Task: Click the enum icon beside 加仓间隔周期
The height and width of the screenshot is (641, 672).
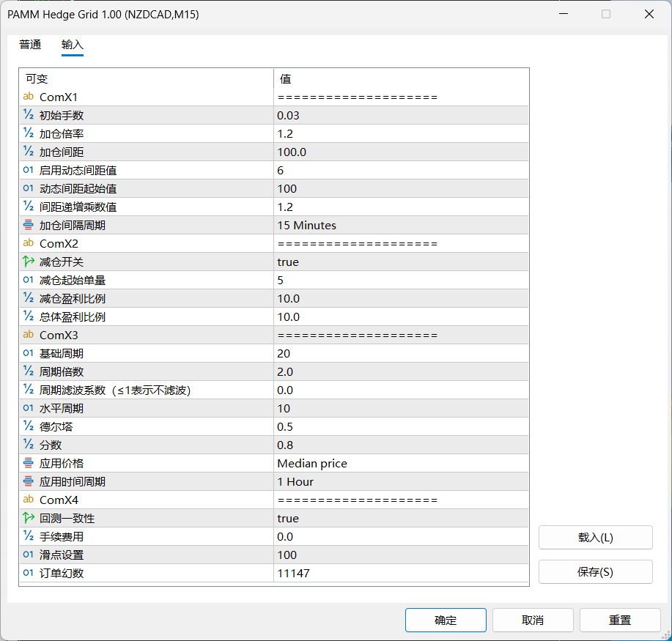Action: point(29,225)
